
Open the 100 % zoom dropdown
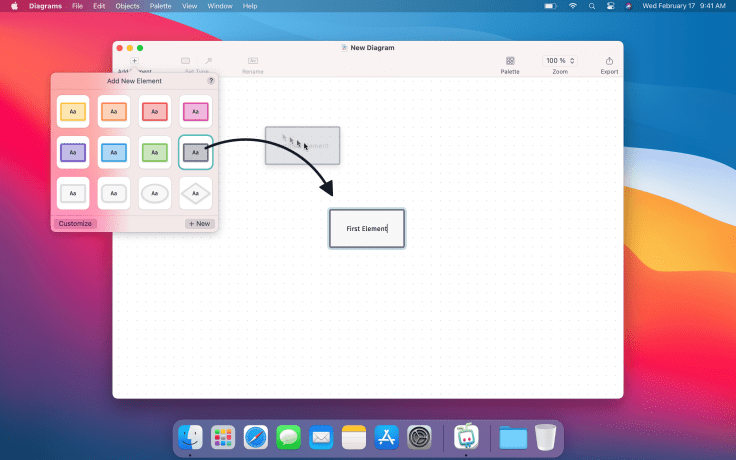coord(560,61)
